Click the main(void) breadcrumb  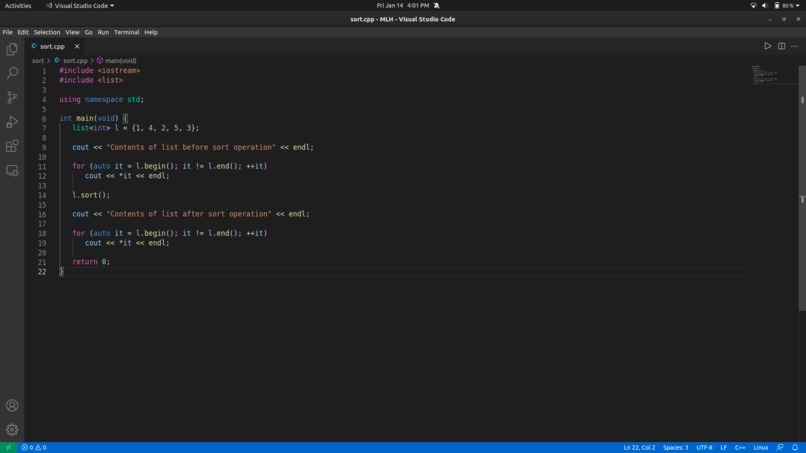tap(120, 61)
